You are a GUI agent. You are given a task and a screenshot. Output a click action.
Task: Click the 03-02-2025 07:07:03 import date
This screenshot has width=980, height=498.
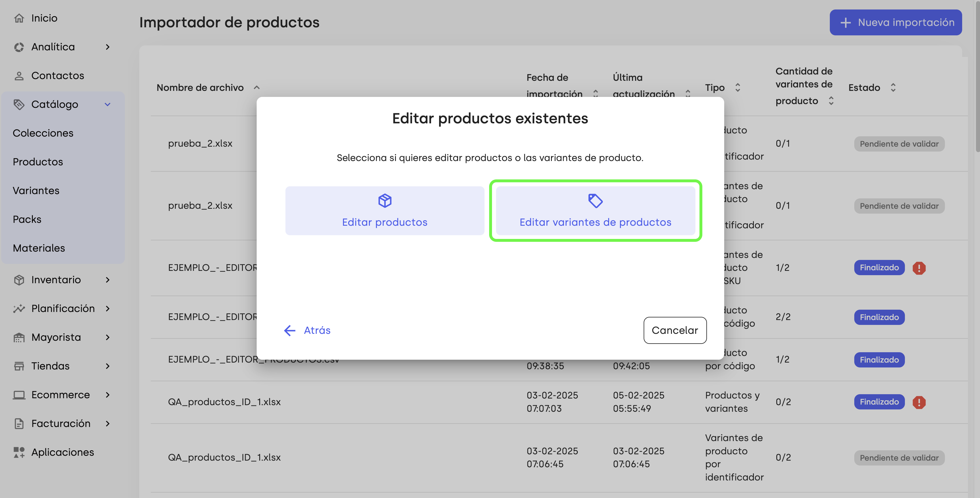(x=552, y=402)
